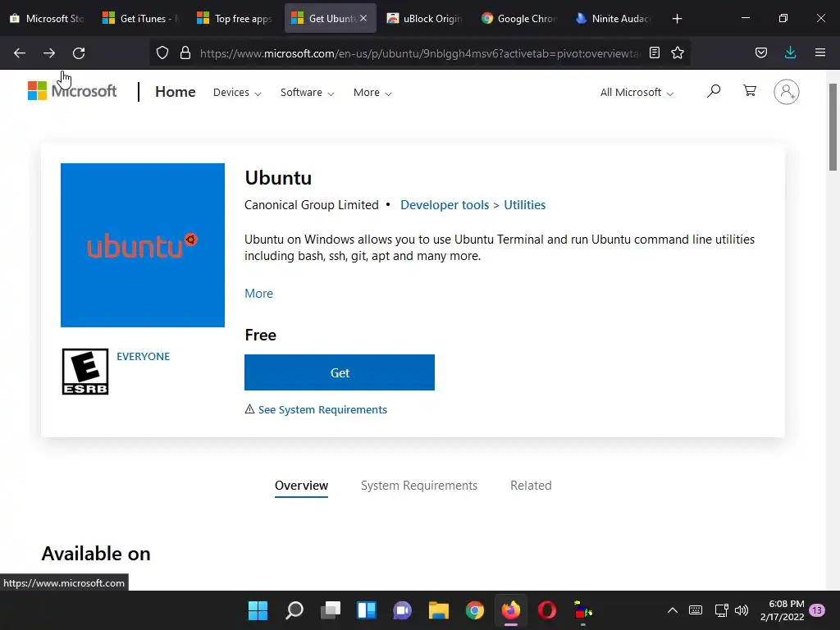The height and width of the screenshot is (630, 840).
Task: Expand the More navigation menu
Action: tap(372, 93)
